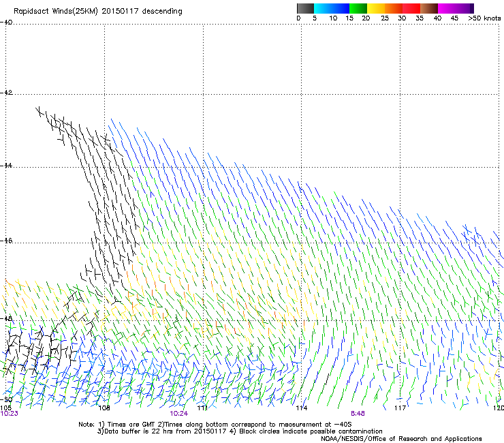Select the blue 5–15 knots legend band
Viewport: 504px width, 443px height.
332,8
